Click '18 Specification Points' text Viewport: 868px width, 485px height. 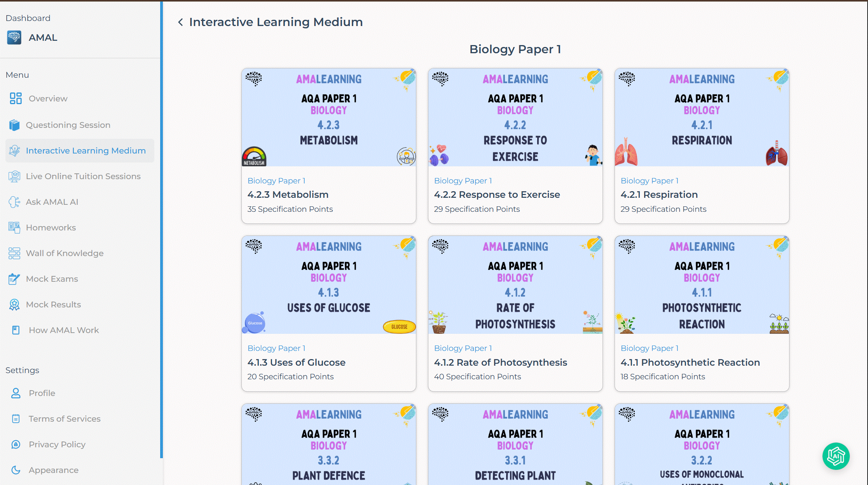(663, 377)
